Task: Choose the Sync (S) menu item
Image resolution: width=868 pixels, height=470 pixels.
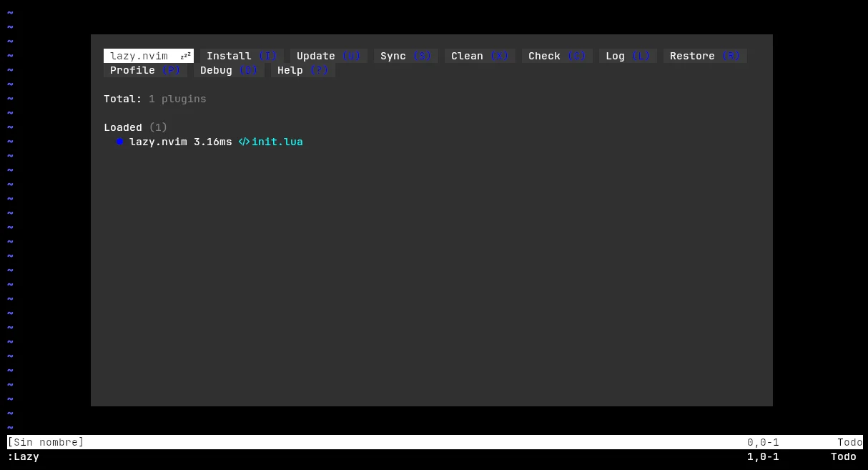Action: pos(406,56)
